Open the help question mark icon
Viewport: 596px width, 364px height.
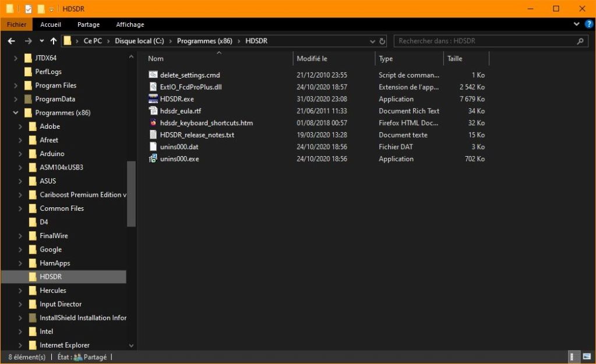click(588, 24)
